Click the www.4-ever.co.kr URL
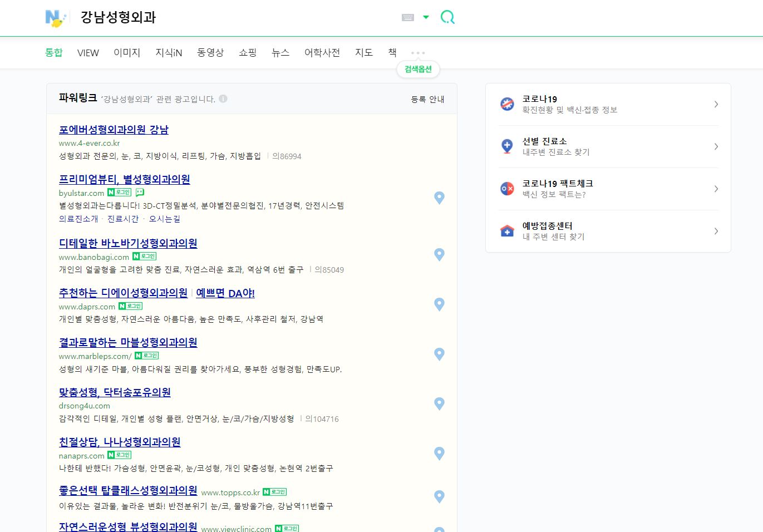This screenshot has width=763, height=532. click(x=90, y=143)
